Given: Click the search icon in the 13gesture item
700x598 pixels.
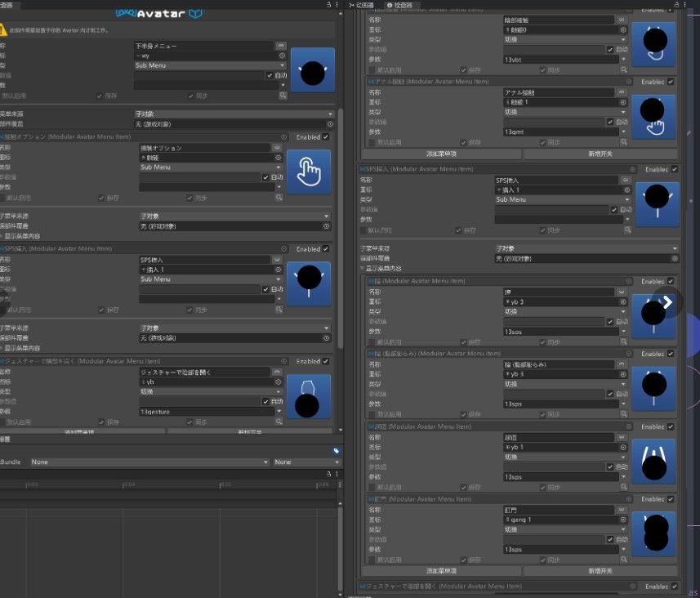Looking at the screenshot, I should tap(279, 422).
